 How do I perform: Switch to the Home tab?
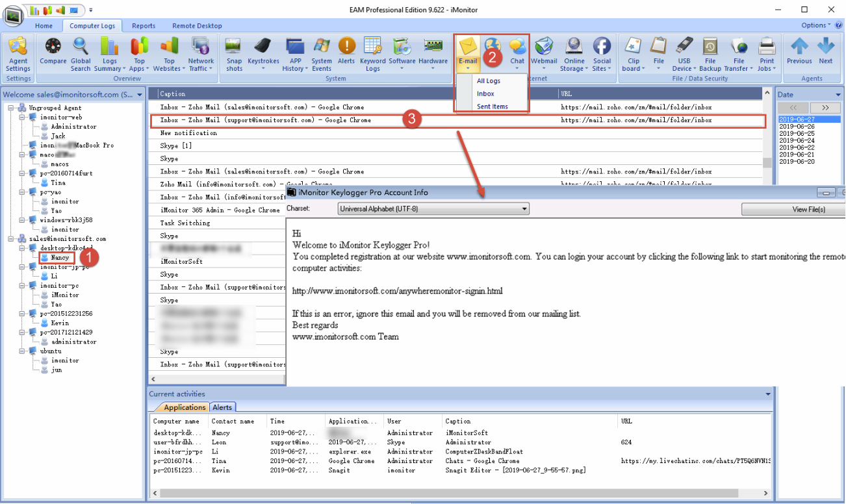(x=44, y=26)
